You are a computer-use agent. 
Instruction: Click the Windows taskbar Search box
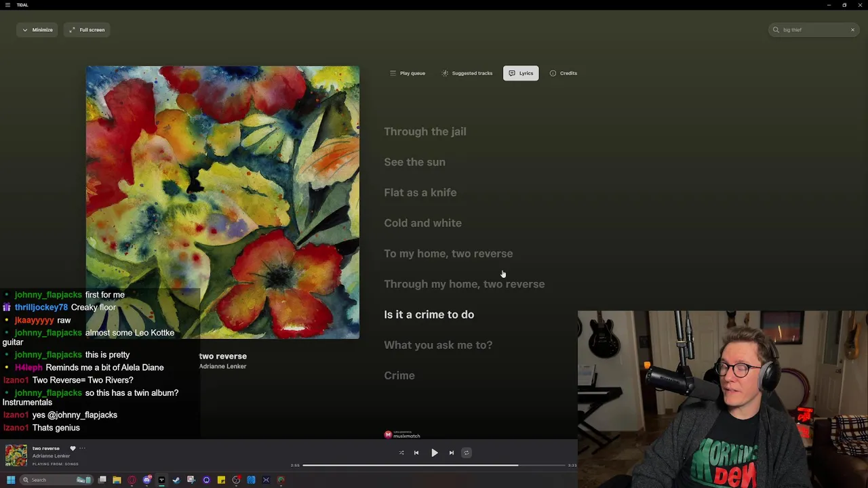point(57,480)
